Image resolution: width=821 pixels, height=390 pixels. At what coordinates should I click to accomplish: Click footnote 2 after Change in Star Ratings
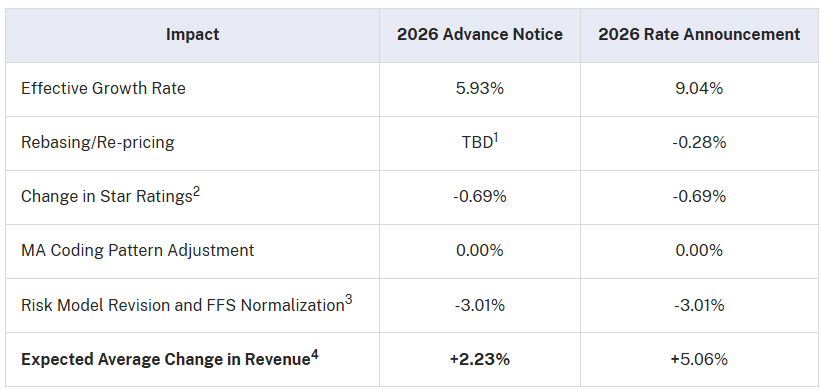(196, 192)
